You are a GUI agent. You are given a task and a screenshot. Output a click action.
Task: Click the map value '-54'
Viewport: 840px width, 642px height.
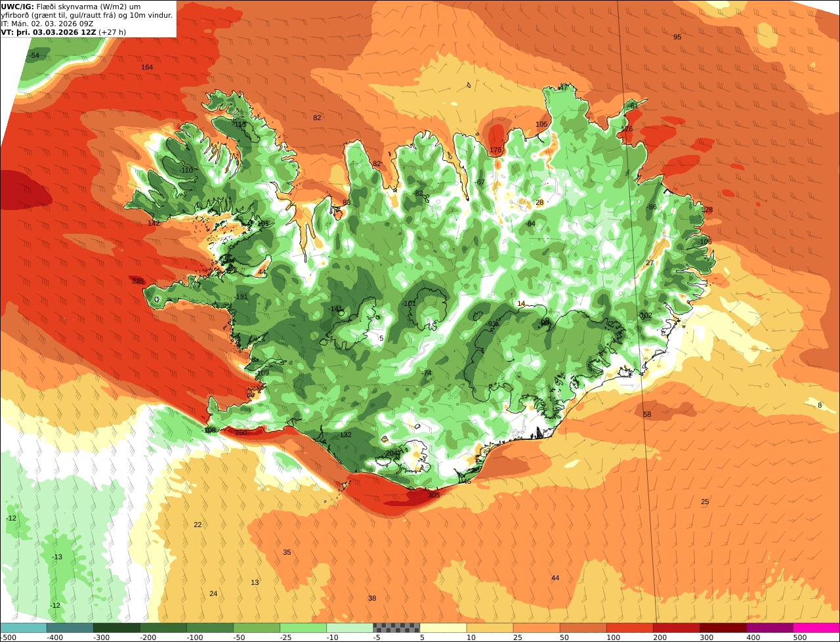pyautogui.click(x=34, y=56)
